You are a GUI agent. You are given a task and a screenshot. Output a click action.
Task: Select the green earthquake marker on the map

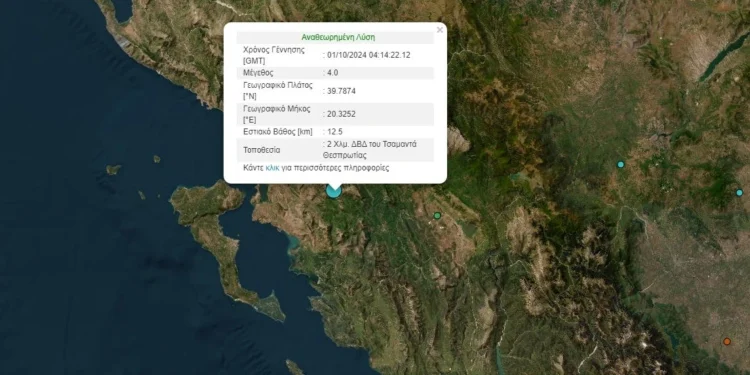pyautogui.click(x=437, y=216)
